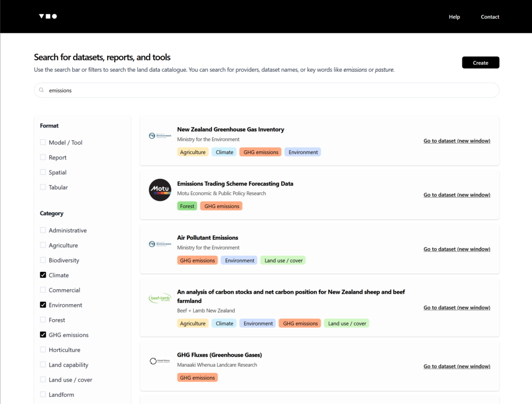Screen dimensions: 532x404
Task: Tick the Agriculture category checkbox
Action: tap(43, 245)
